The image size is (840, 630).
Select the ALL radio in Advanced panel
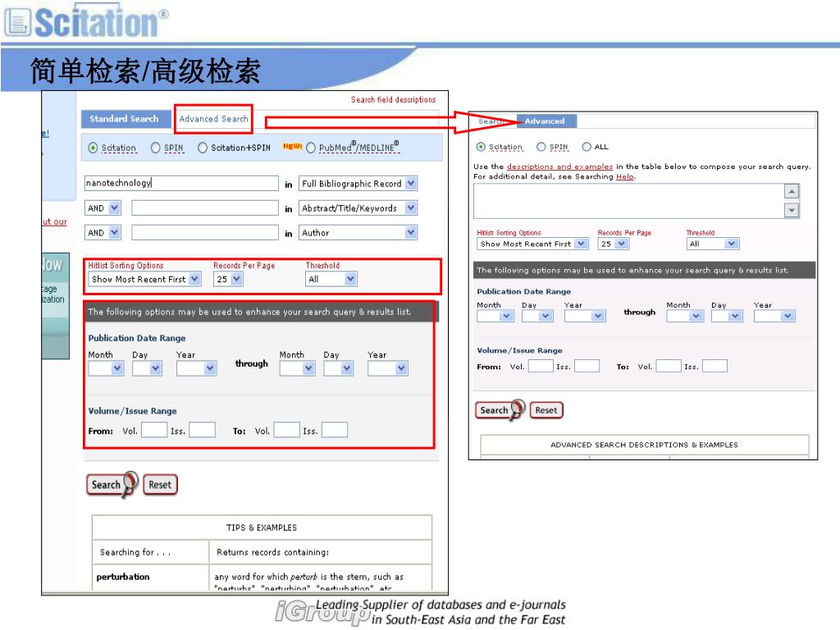tap(587, 147)
